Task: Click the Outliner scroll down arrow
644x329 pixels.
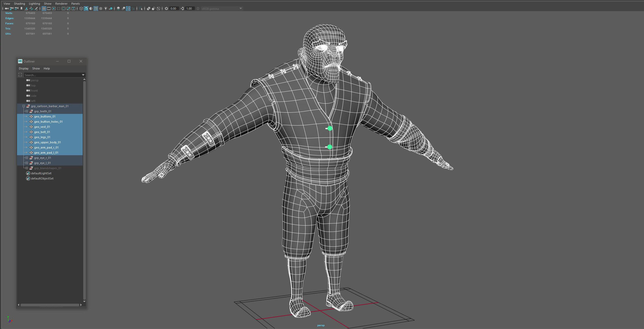Action: pos(84,301)
